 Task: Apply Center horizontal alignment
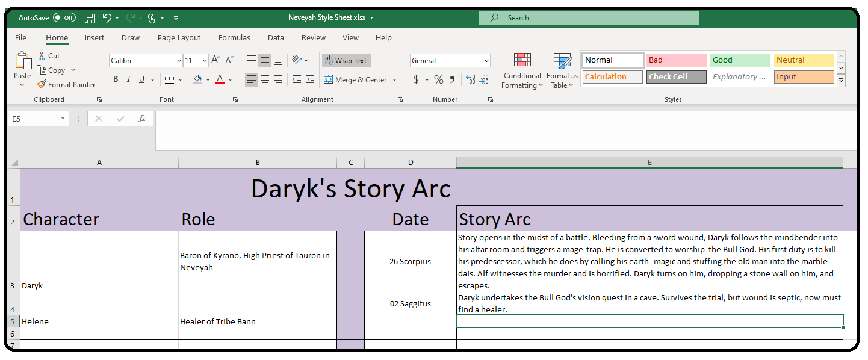[265, 79]
